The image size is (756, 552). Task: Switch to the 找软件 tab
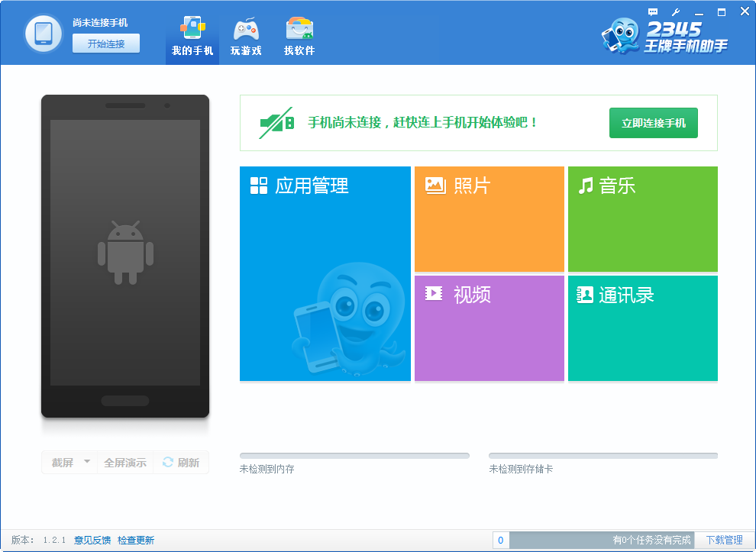pos(299,34)
